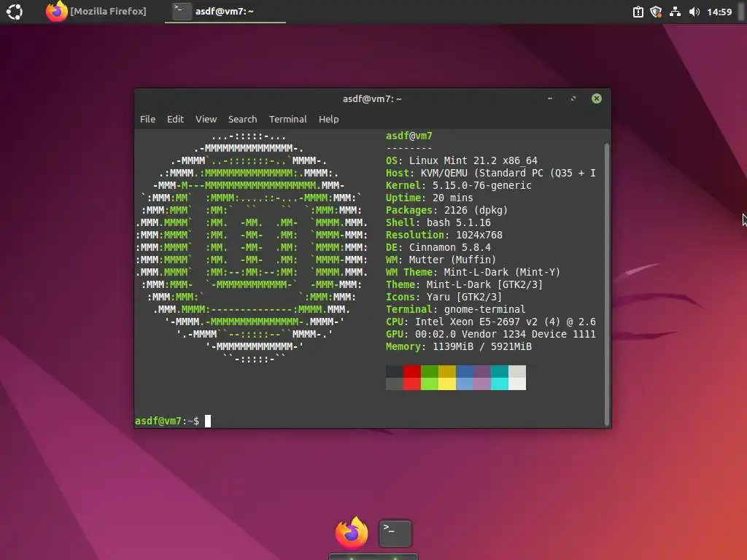The width and height of the screenshot is (747, 560).
Task: Open the terminal File menu
Action: coord(147,119)
